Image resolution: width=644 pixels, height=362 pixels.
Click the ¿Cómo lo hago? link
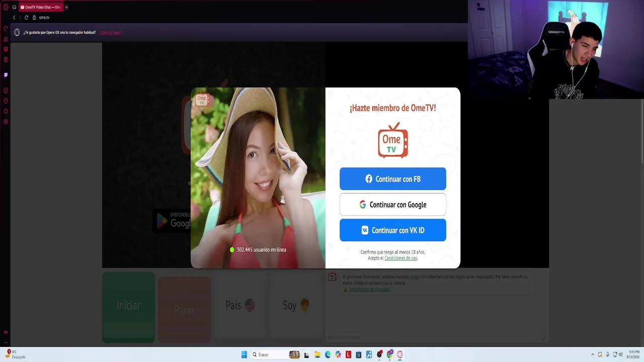110,32
